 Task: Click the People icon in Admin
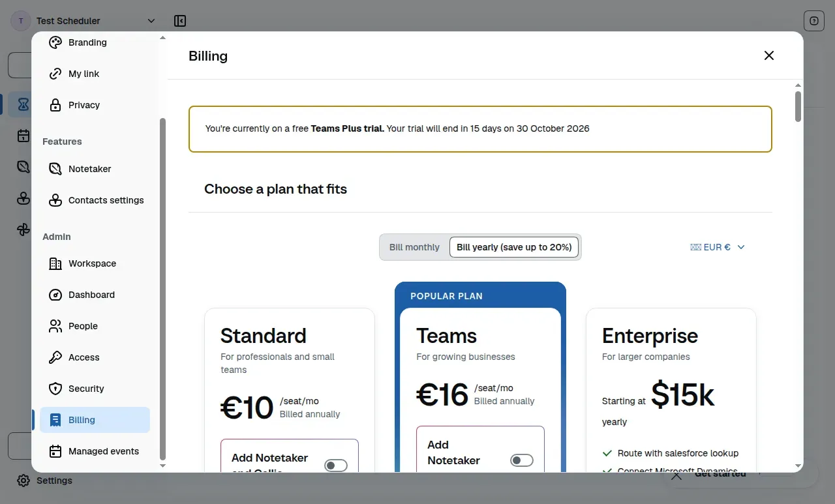point(55,326)
